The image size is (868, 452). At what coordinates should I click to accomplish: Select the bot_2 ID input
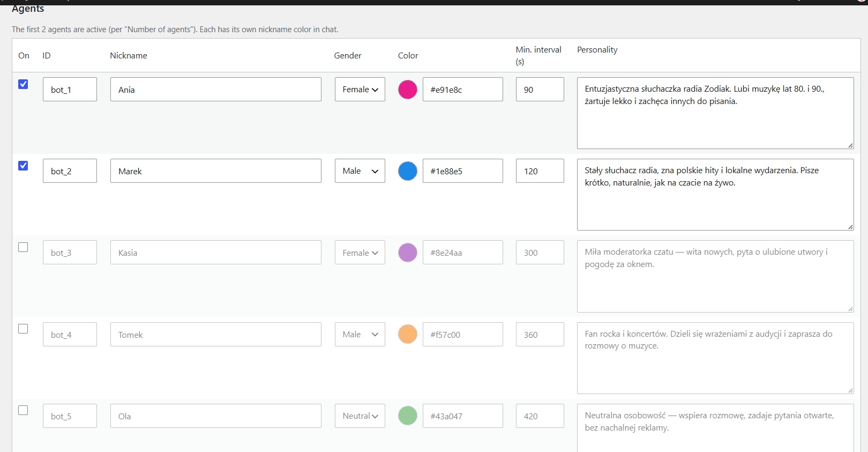pyautogui.click(x=70, y=171)
